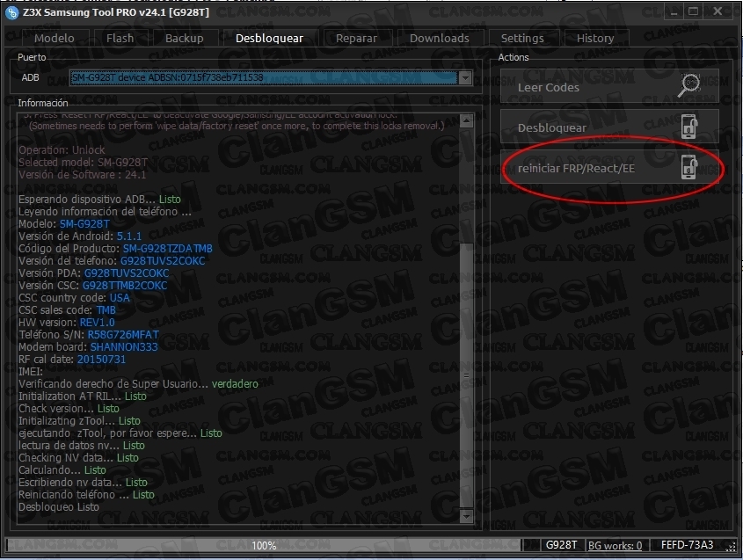Click BG works: 0 status link

click(x=615, y=546)
